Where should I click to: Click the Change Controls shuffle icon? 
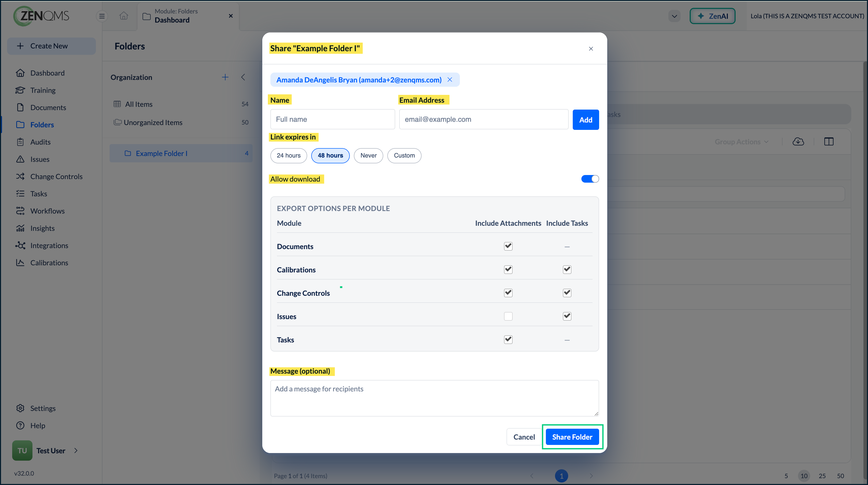click(20, 176)
